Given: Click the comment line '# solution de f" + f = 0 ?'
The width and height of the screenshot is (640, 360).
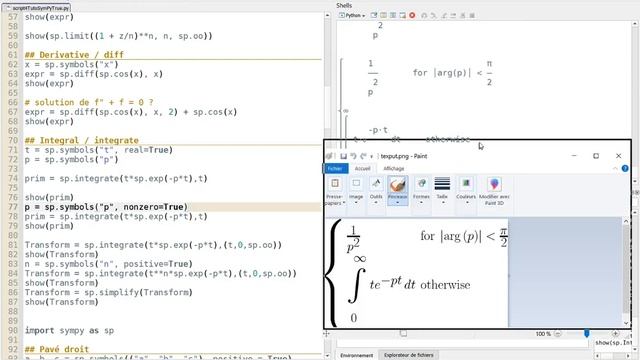Looking at the screenshot, I should coord(89,102).
